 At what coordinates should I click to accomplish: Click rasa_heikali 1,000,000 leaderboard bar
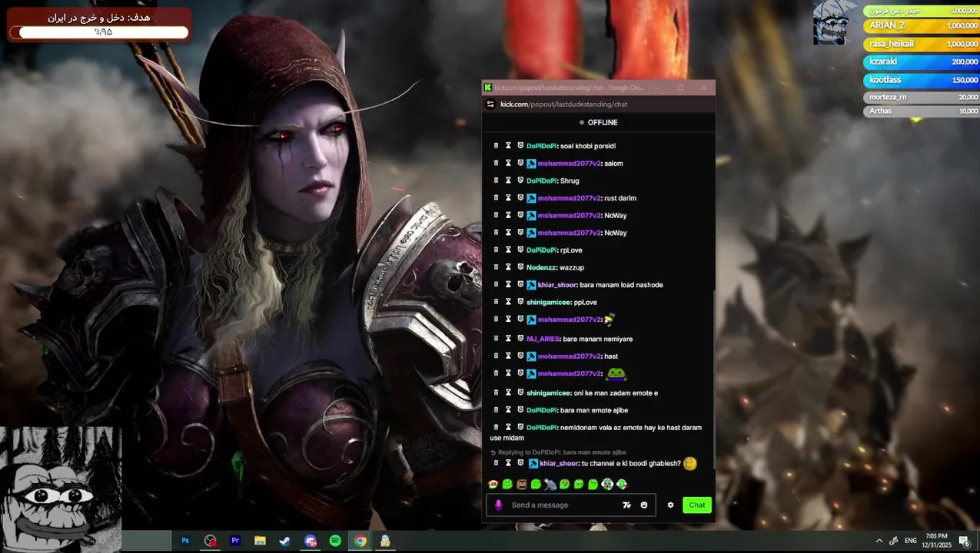point(922,44)
